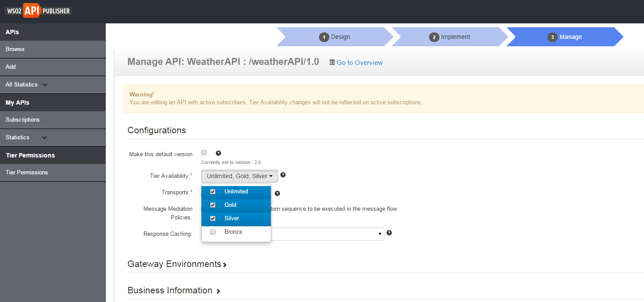The height and width of the screenshot is (302, 644).
Task: Click the WSO2 API Publisher logo
Action: tap(39, 11)
